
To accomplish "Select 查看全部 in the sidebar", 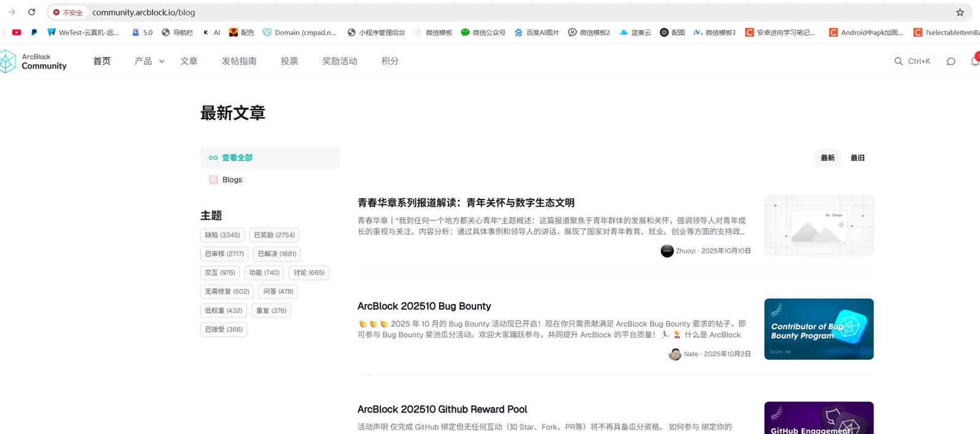I will pos(269,158).
